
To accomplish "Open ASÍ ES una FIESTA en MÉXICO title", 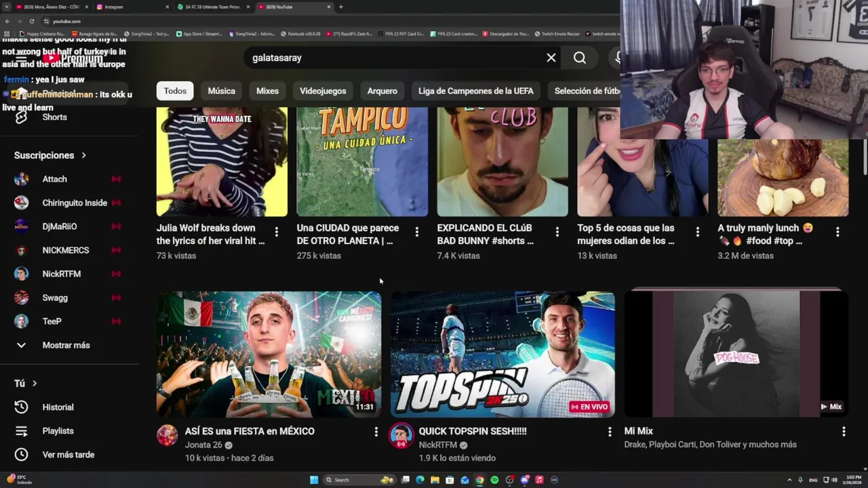I will (250, 431).
